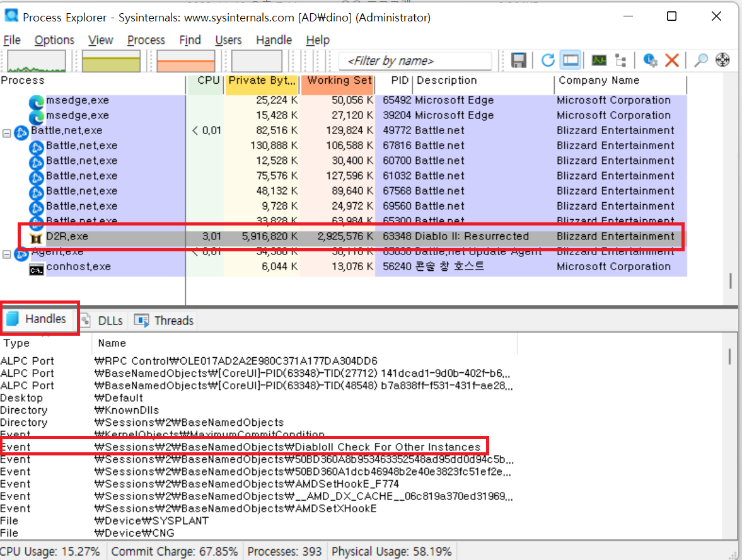
Task: Click the process properties gear icon
Action: (x=650, y=60)
